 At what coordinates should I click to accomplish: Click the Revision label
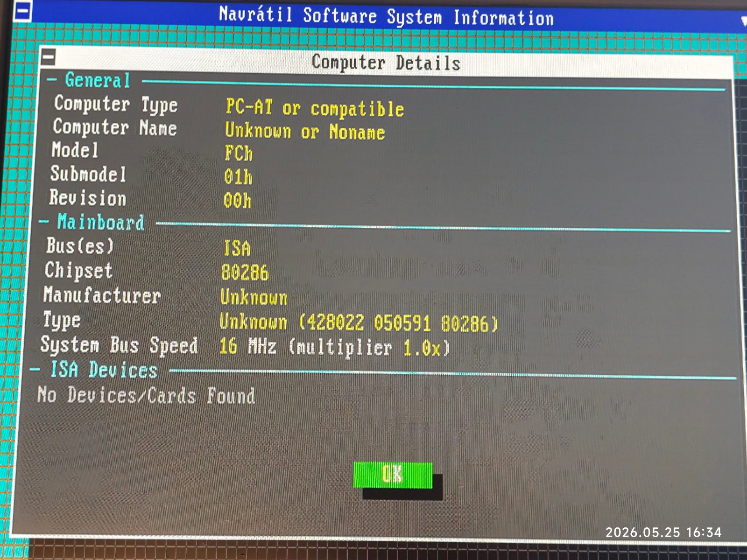88,198
